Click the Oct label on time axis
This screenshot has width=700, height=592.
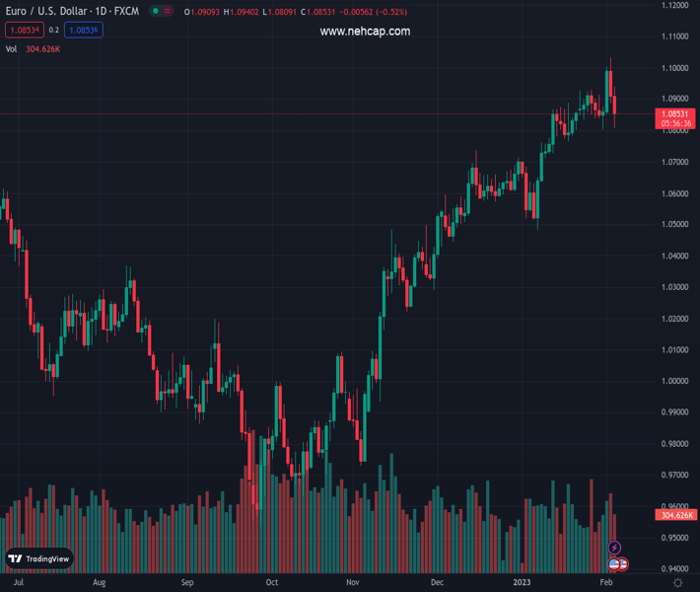pyautogui.click(x=272, y=583)
